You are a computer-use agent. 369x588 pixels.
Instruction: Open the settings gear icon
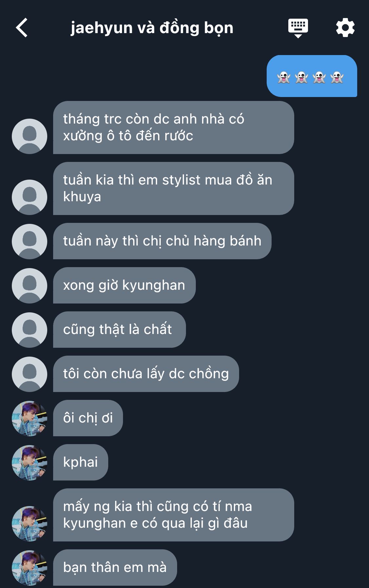345,28
